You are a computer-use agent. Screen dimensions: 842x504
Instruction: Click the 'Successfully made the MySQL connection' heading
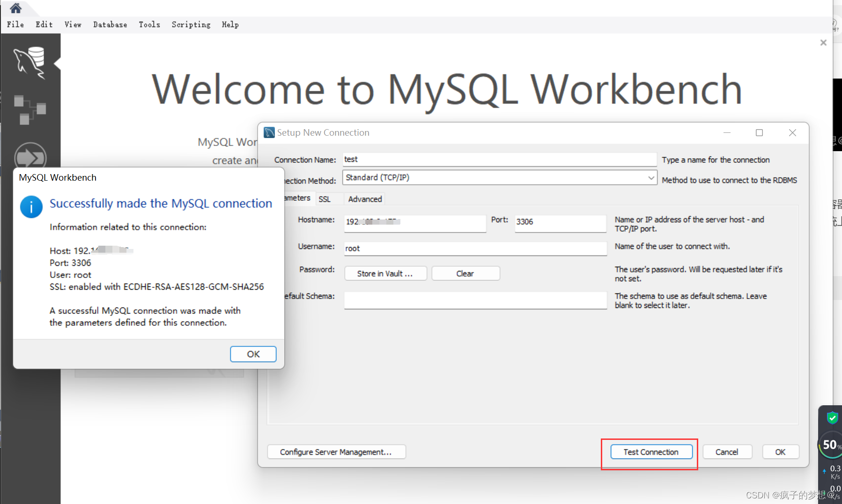coord(161,204)
